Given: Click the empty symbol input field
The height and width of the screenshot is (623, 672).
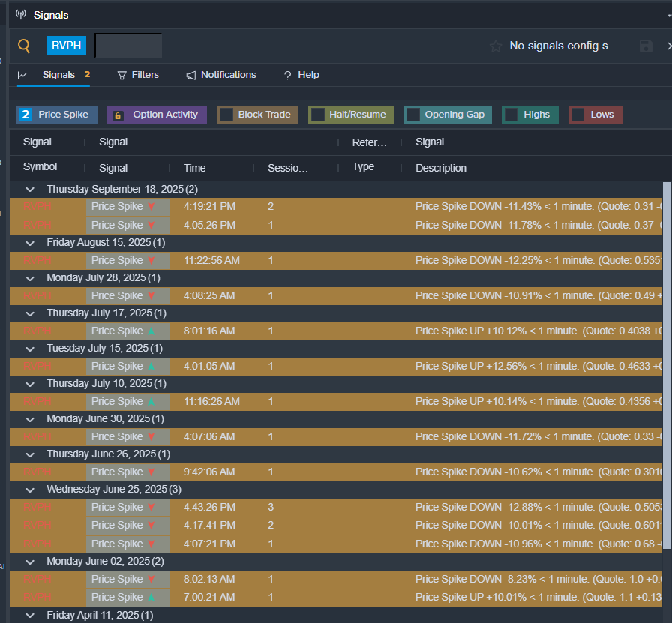Looking at the screenshot, I should click(128, 46).
